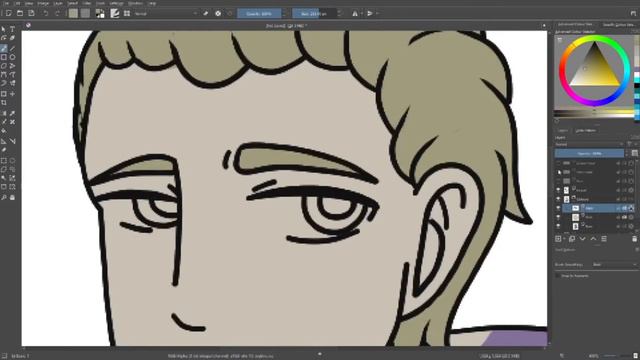Open the layer filter options
640x360 pixels.
[630, 144]
